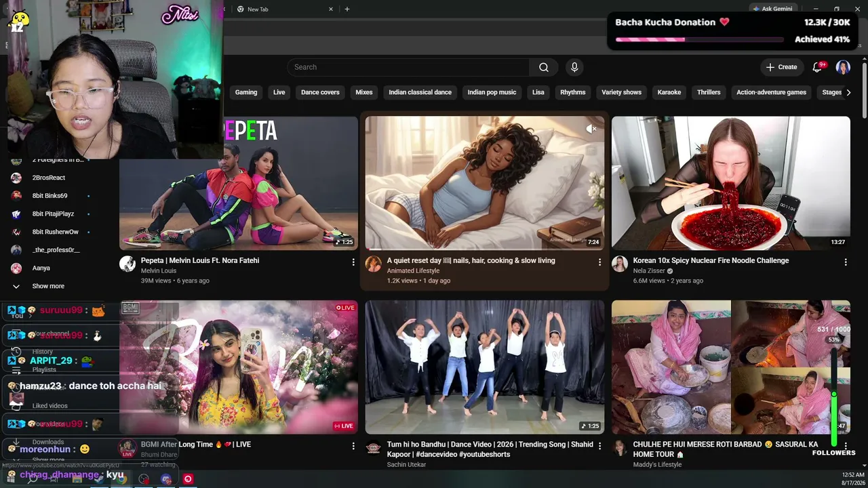Screen dimensions: 868x488
Task: Select the Indian classical dance chip
Action: coord(420,92)
